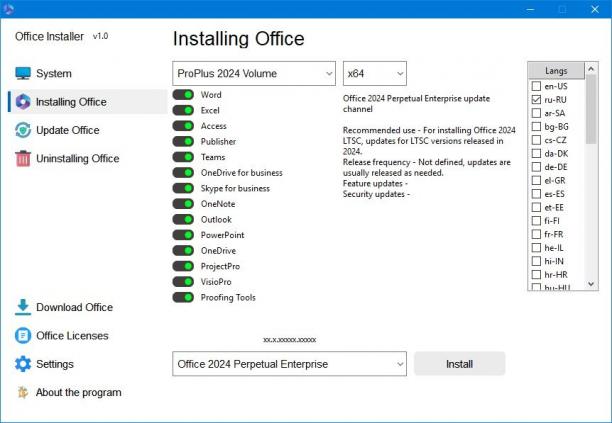Open the ProPlus 2024 Volume dropdown

254,73
